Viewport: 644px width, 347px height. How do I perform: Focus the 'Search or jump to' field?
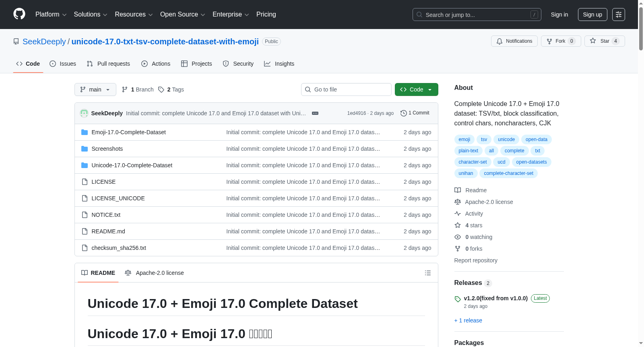point(477,15)
